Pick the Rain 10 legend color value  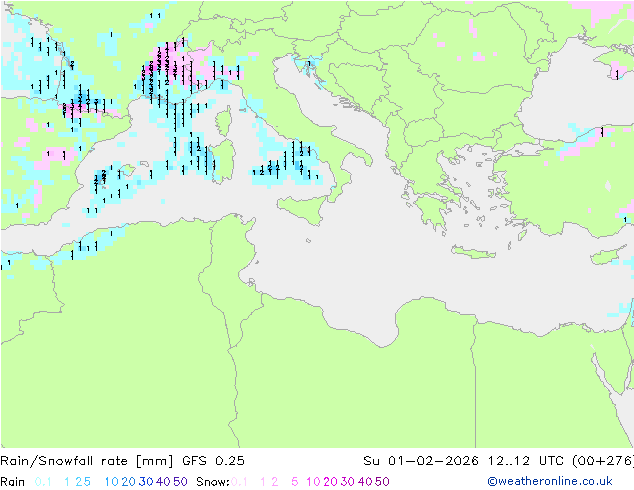point(111,482)
